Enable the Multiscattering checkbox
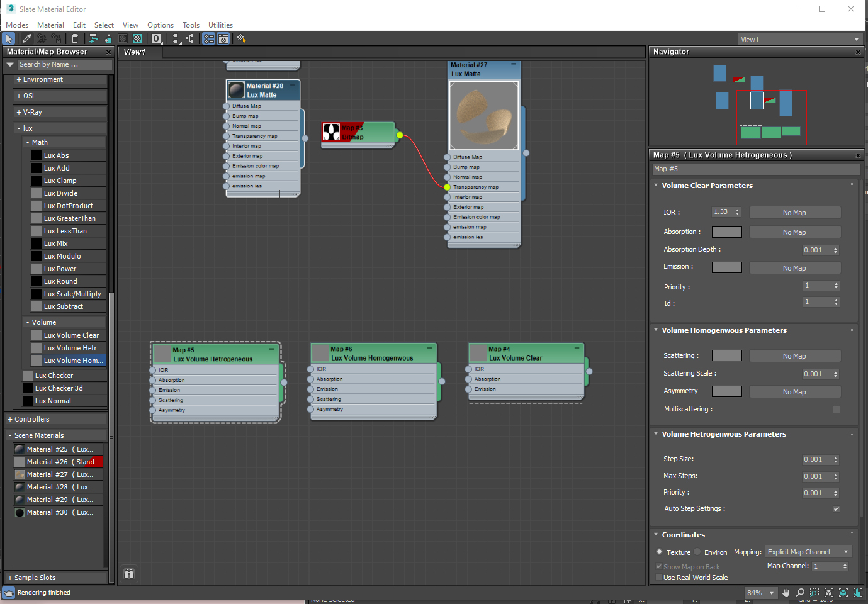Viewport: 868px width, 604px height. click(x=836, y=410)
